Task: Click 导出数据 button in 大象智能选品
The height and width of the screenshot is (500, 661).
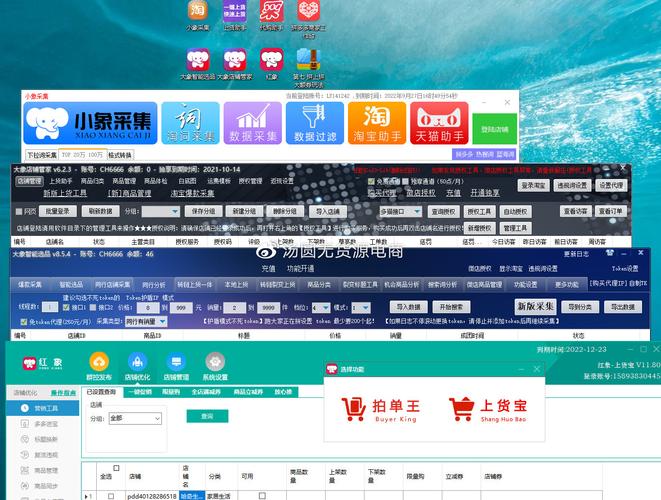Action: [623, 307]
